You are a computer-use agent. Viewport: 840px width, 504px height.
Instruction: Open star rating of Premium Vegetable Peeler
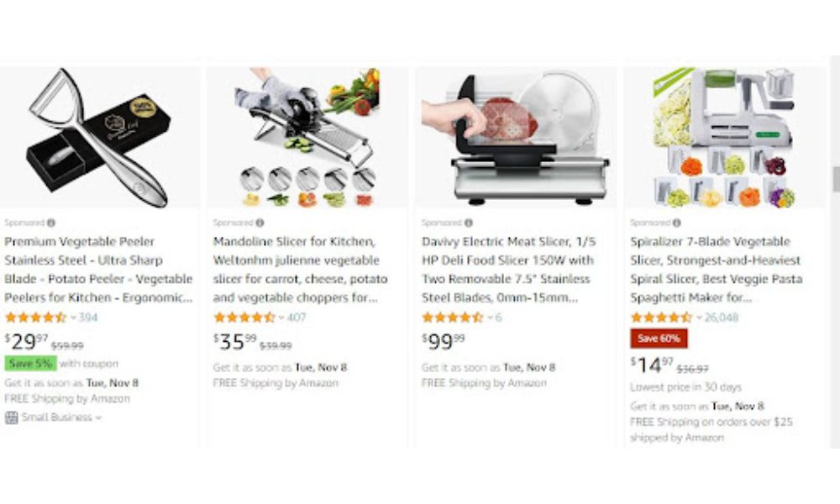pyautogui.click(x=35, y=317)
